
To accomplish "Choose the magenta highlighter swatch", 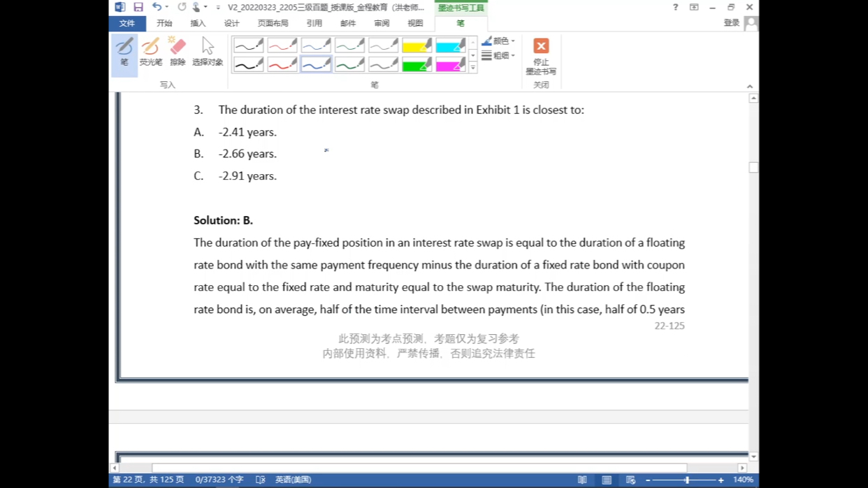I will tap(450, 65).
